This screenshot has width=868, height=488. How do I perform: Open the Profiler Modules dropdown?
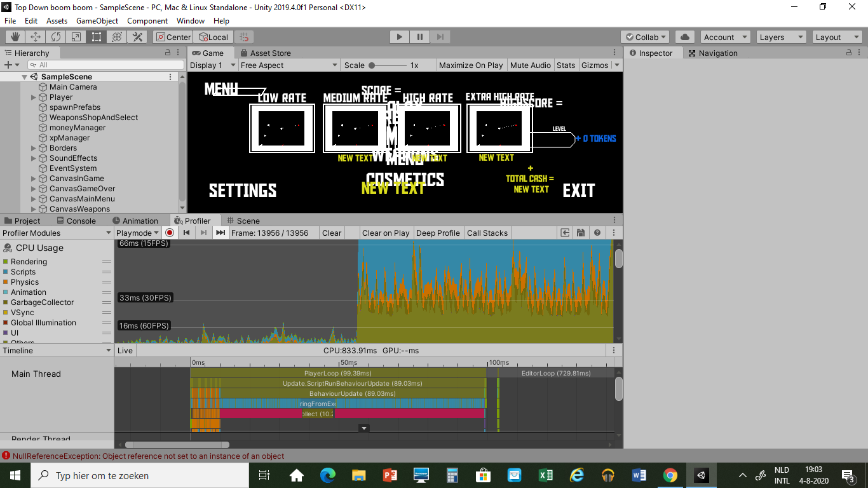[x=57, y=233]
